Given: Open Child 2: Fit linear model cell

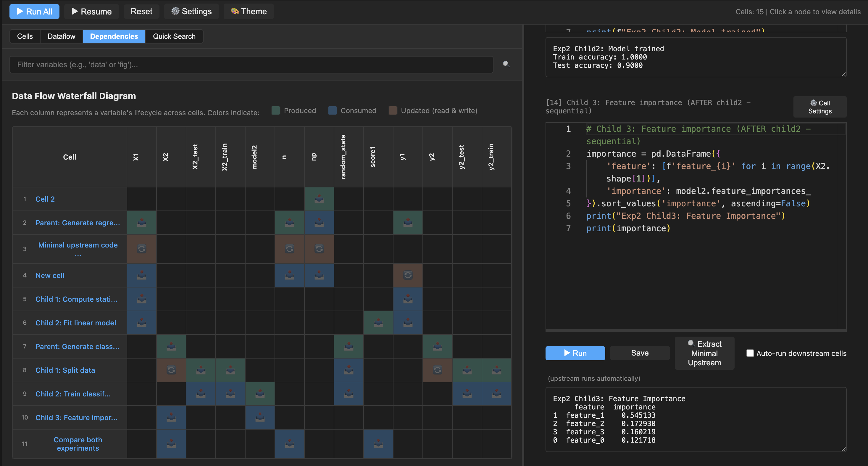Looking at the screenshot, I should point(75,323).
